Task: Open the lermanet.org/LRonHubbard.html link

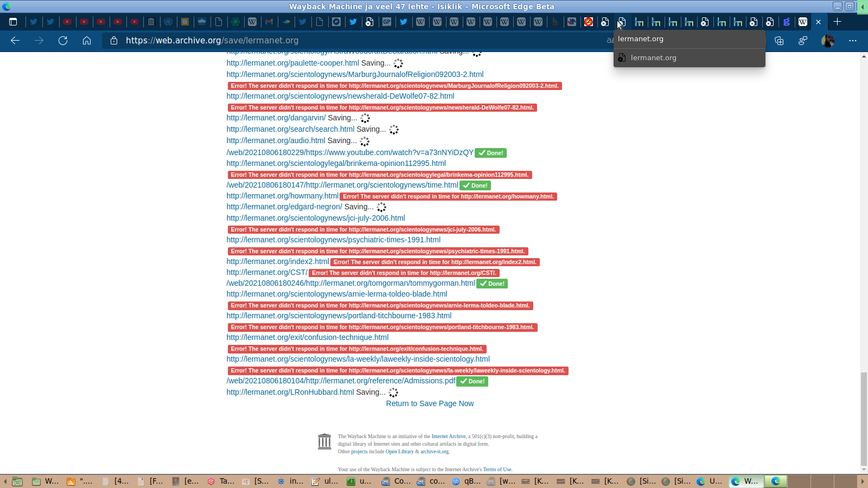Action: [290, 392]
